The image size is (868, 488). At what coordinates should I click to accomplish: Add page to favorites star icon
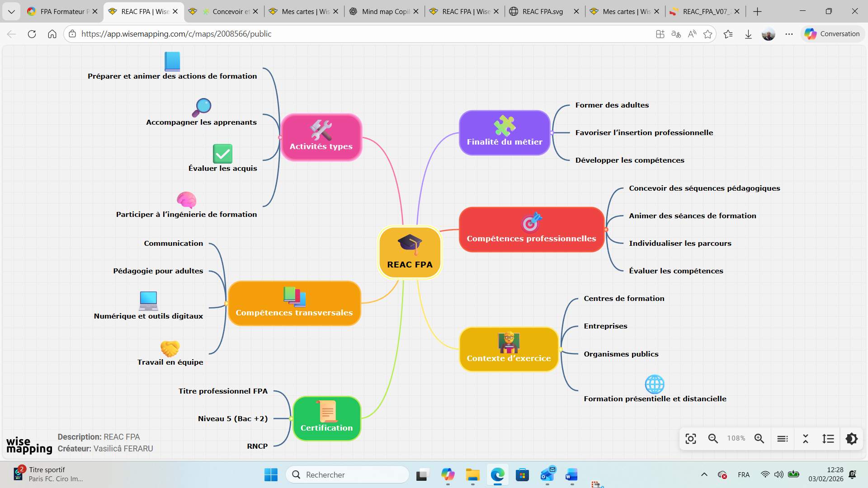pyautogui.click(x=708, y=34)
